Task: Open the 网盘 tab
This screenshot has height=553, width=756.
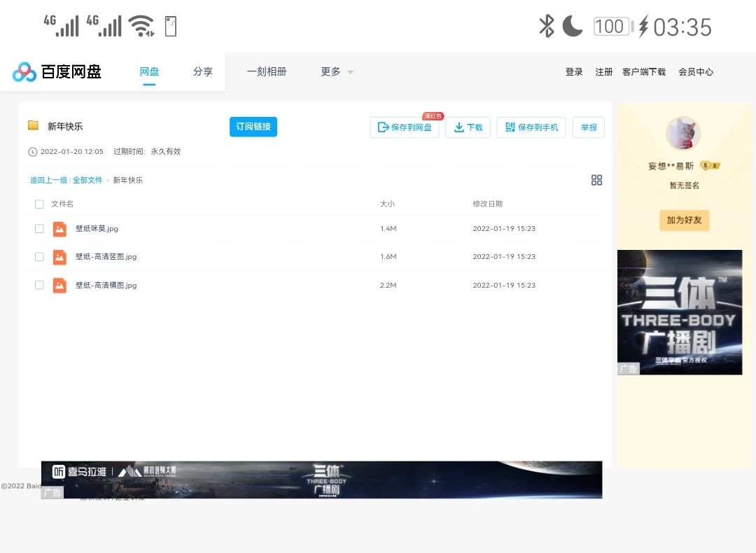Action: tap(150, 72)
